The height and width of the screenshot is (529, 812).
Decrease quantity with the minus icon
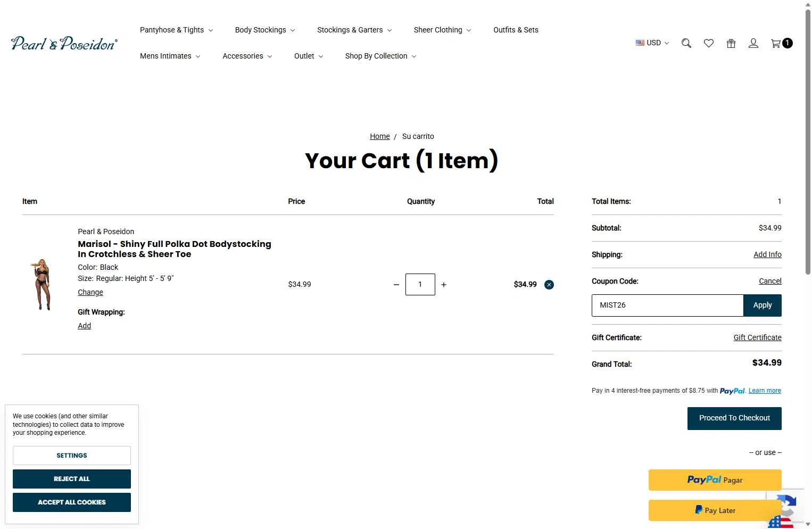coord(396,285)
